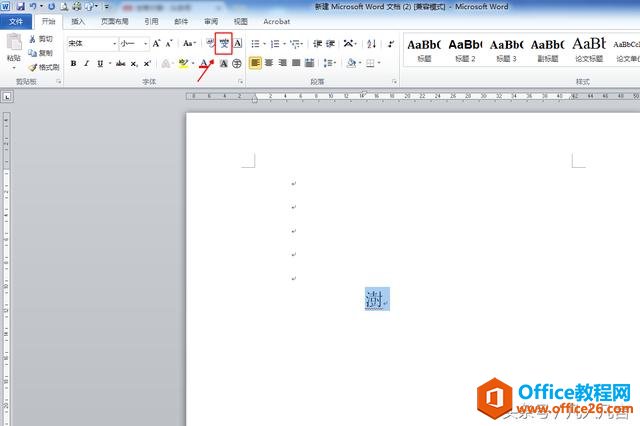640x426 pixels.
Task: Open the Paragraph dialog launcher
Action: click(394, 82)
